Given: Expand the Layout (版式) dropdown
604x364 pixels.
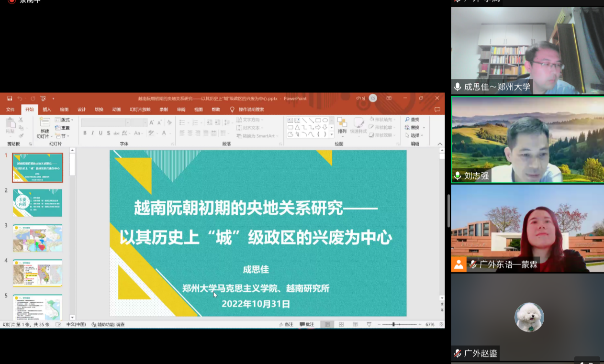Looking at the screenshot, I should [x=65, y=120].
